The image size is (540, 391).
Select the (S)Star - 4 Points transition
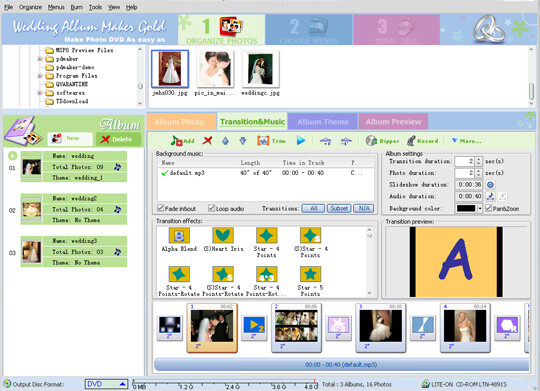[x=310, y=243]
